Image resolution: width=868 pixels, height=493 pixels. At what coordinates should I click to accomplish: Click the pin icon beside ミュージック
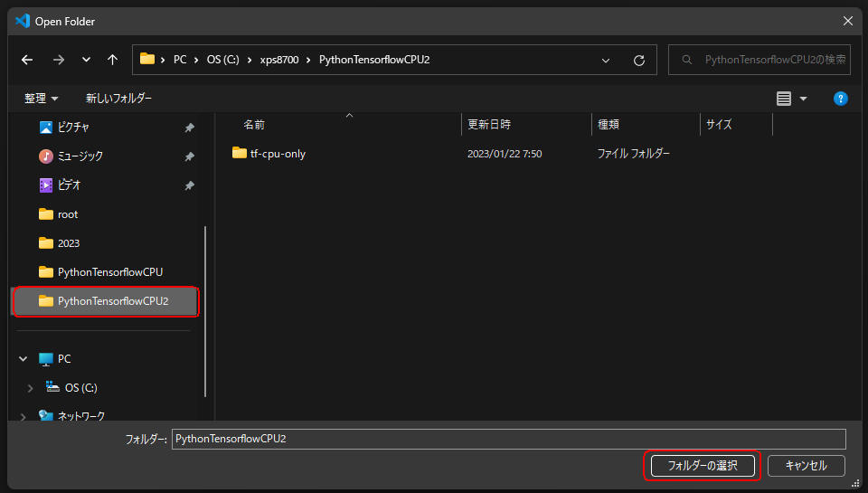189,156
